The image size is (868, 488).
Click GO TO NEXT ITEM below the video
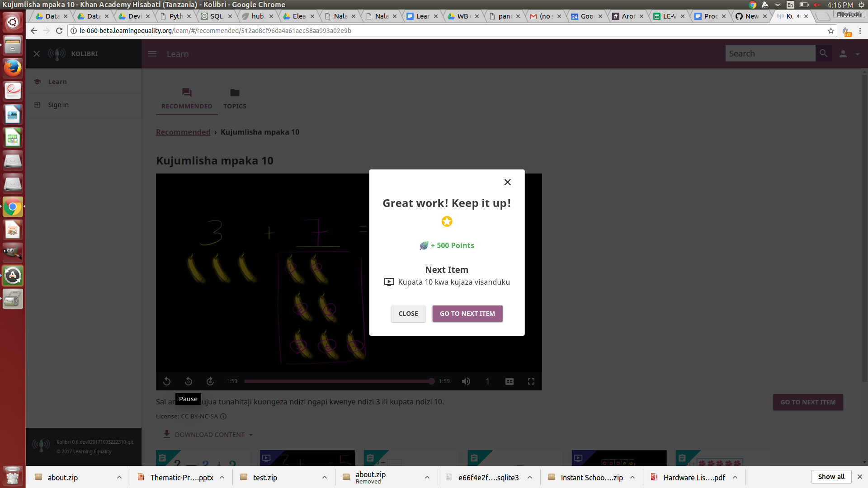click(x=807, y=402)
